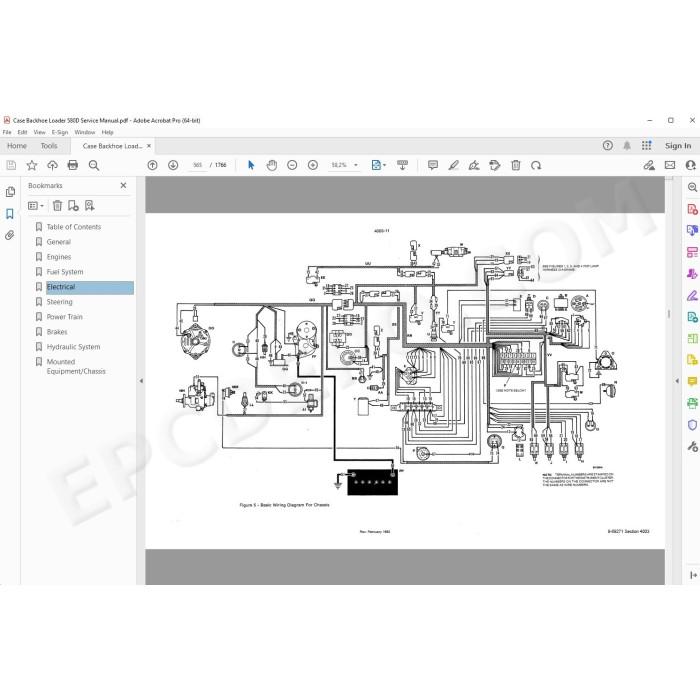Upload the file to cloud
Viewport: 700px width, 700px height.
pos(52,165)
